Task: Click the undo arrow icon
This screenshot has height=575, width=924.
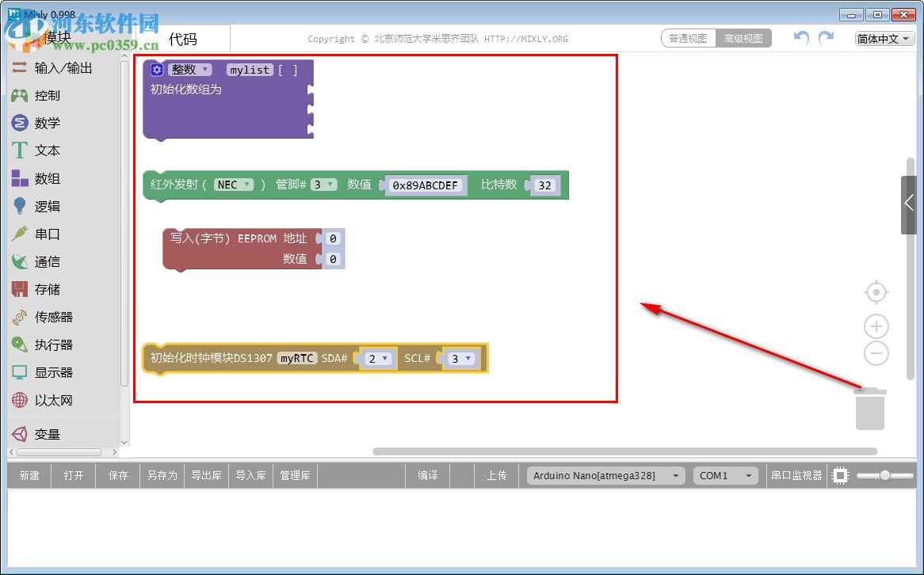Action: pyautogui.click(x=800, y=37)
